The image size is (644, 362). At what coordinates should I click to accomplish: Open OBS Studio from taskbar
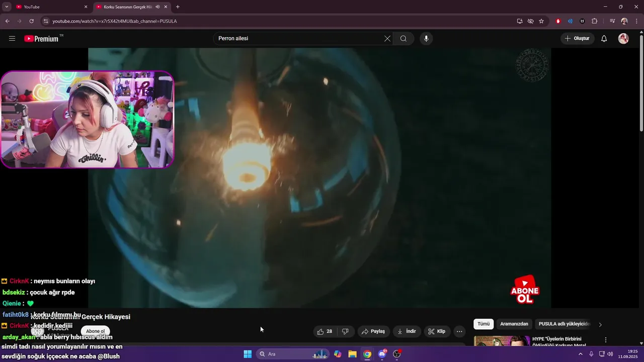pos(397,354)
